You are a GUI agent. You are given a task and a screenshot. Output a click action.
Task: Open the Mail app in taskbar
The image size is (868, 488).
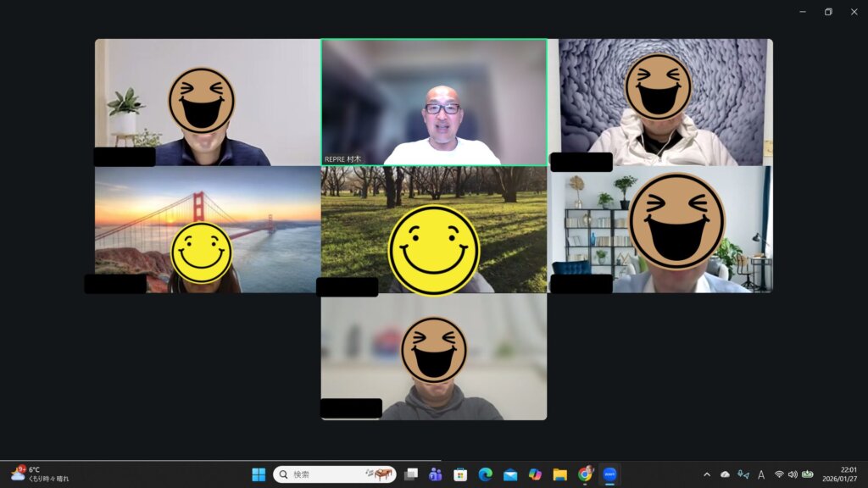(x=510, y=474)
